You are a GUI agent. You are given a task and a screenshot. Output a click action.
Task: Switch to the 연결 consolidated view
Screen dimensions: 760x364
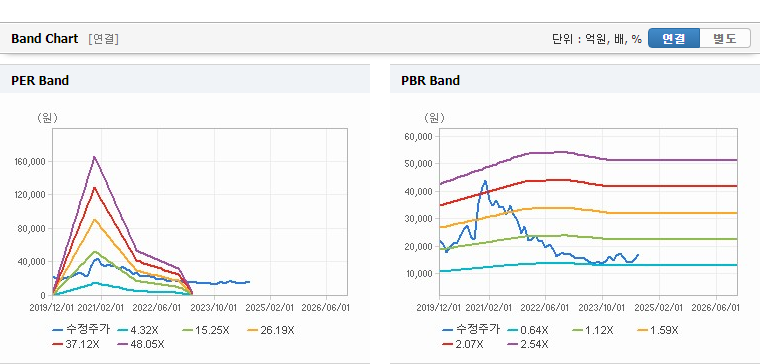[x=674, y=38]
